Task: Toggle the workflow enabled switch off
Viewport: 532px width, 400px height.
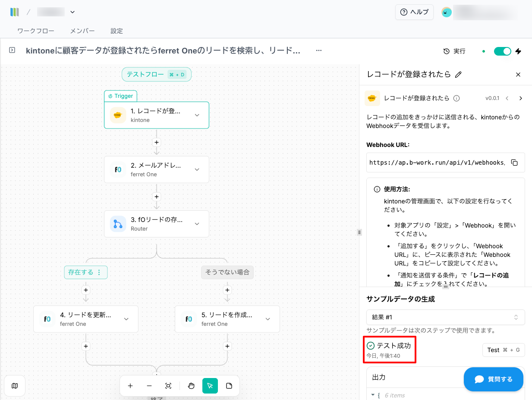Action: point(502,51)
